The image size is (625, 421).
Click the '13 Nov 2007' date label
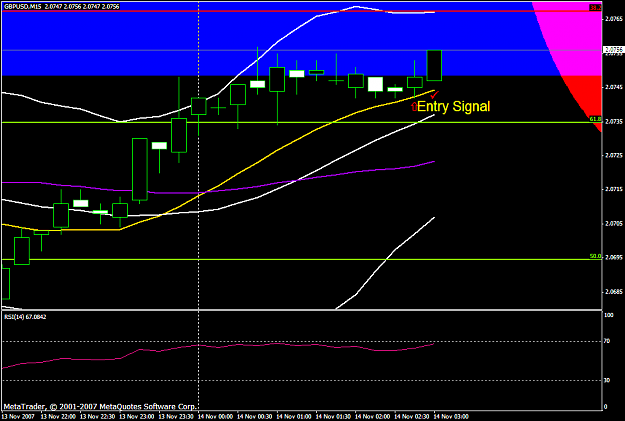click(x=18, y=417)
